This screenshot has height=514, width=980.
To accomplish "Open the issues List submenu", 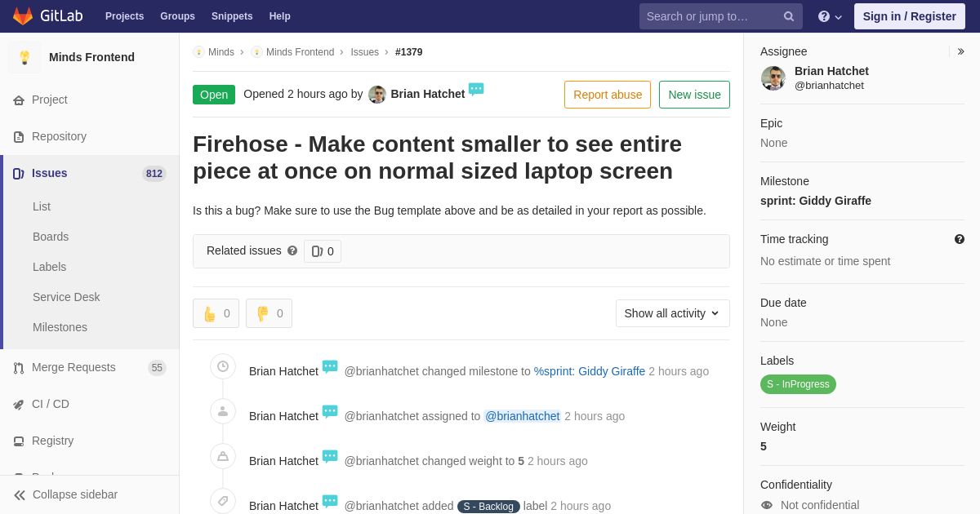I will (42, 206).
